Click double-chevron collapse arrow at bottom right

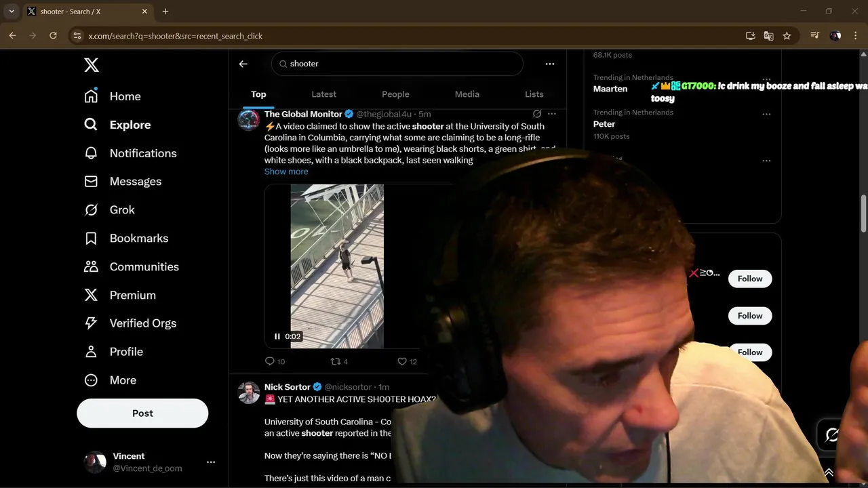(x=829, y=472)
